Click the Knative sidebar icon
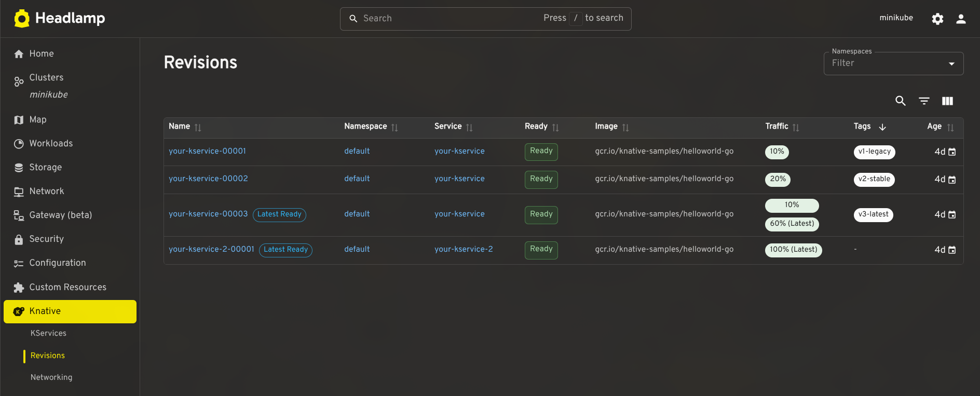 click(x=19, y=311)
